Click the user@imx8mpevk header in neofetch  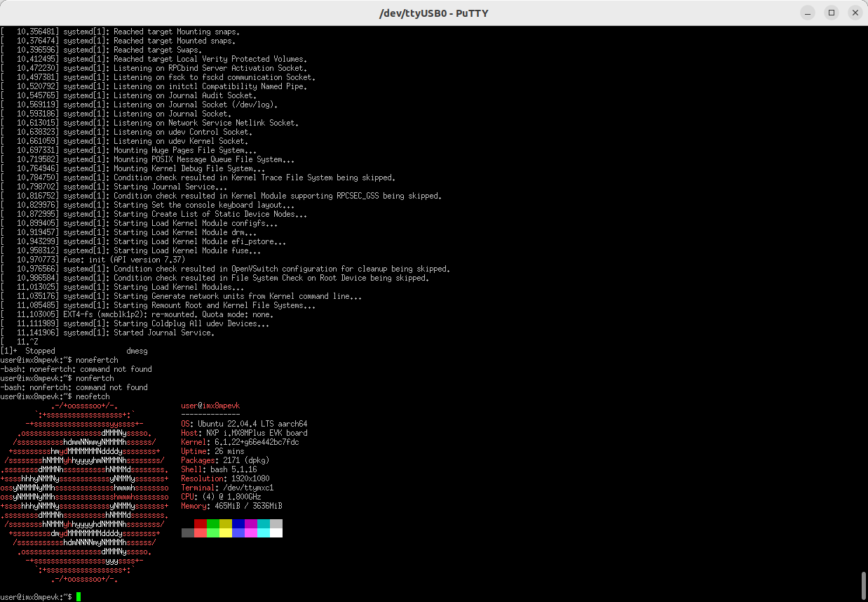[x=210, y=405]
